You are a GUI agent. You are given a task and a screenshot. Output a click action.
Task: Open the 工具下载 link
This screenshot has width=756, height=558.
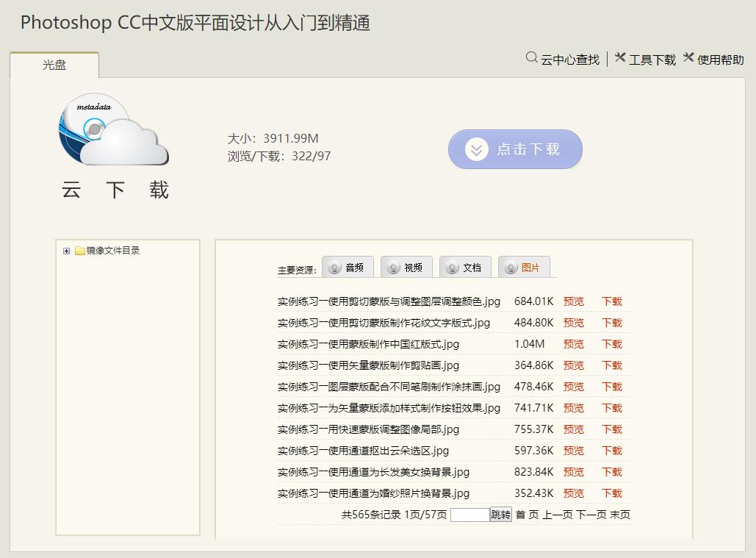click(652, 60)
